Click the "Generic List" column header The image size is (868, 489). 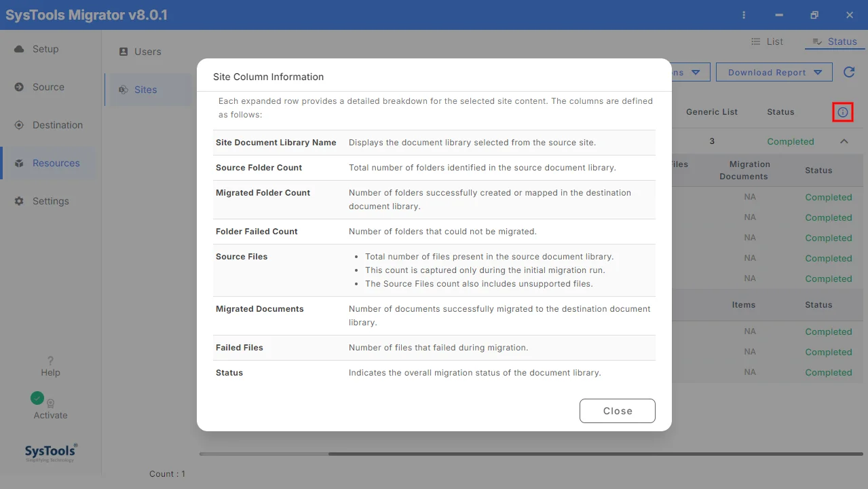pos(712,112)
